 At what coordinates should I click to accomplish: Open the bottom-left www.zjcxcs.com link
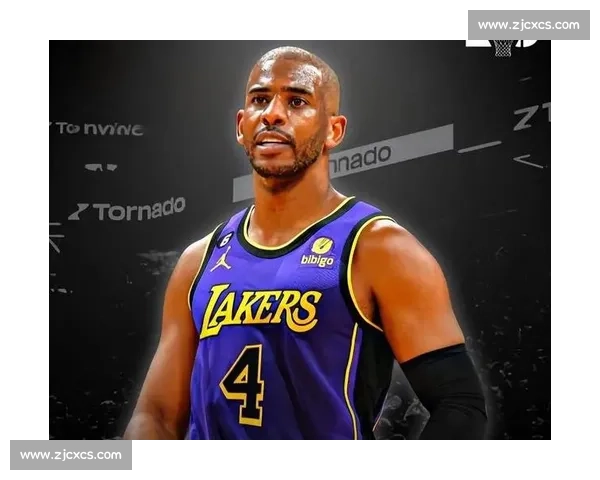[x=71, y=455]
